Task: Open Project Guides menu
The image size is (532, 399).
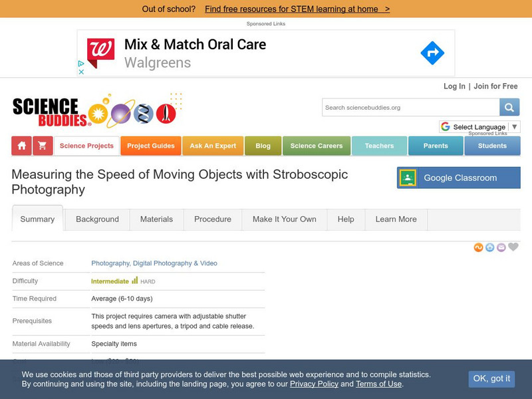Action: [x=151, y=146]
